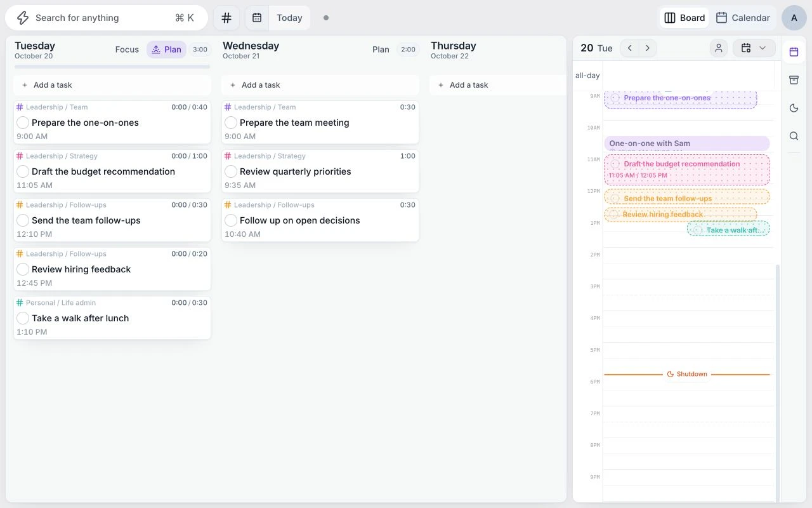Viewport: 812px width, 508px height.
Task: Open the user avatar A
Action: (794, 18)
